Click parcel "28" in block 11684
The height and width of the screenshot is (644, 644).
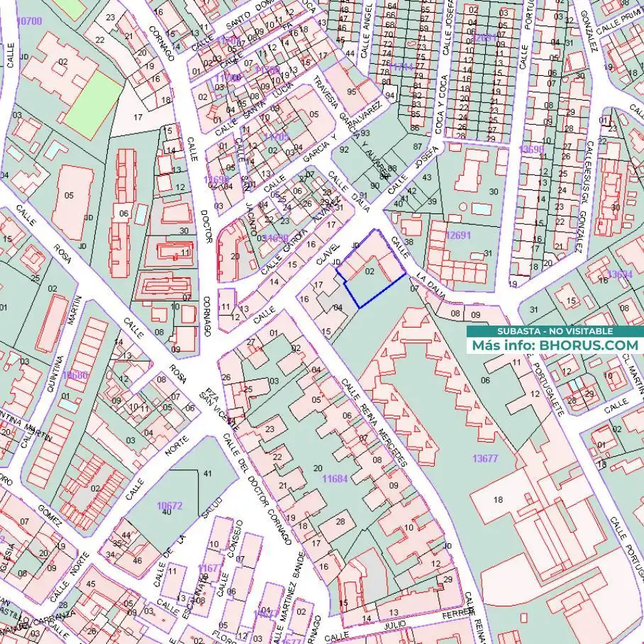(x=340, y=521)
